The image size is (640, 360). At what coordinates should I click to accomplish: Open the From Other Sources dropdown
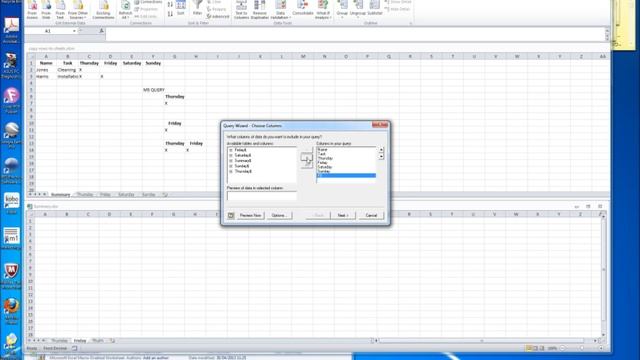(78, 10)
